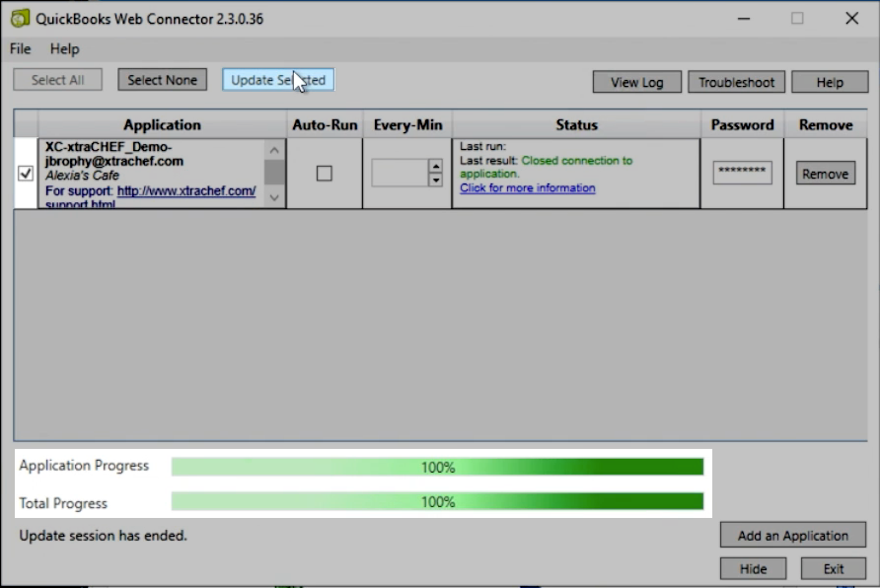Click the Total Progress bar

(x=438, y=503)
